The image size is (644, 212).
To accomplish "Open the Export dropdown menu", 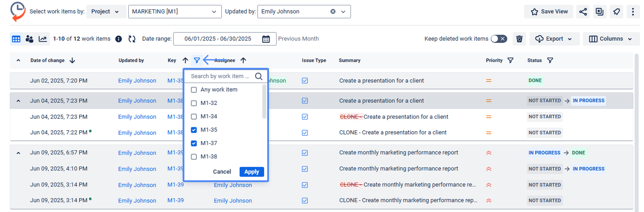I will [554, 39].
